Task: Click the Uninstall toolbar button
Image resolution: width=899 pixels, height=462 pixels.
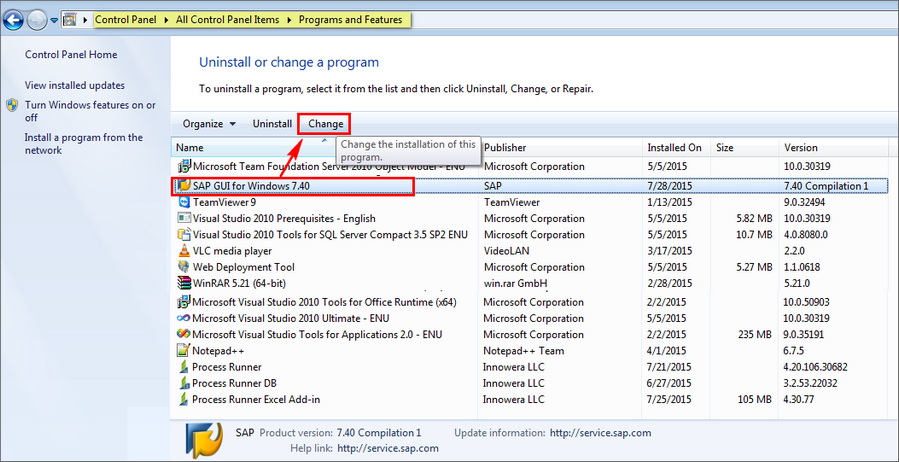Action: pos(272,124)
